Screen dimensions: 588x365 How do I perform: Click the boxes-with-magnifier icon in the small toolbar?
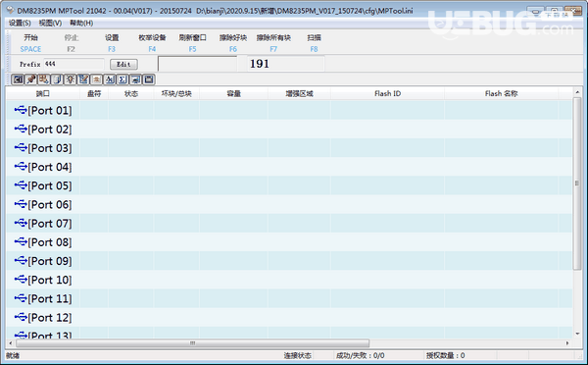point(44,79)
